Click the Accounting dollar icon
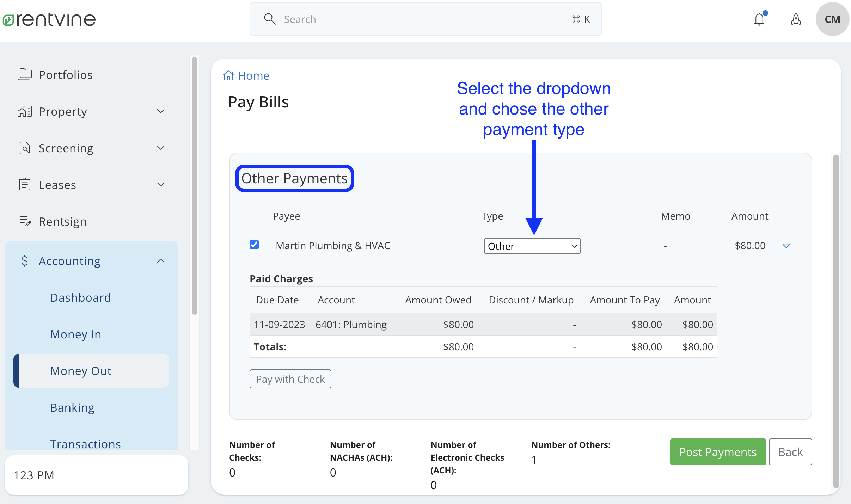851x504 pixels. (24, 261)
